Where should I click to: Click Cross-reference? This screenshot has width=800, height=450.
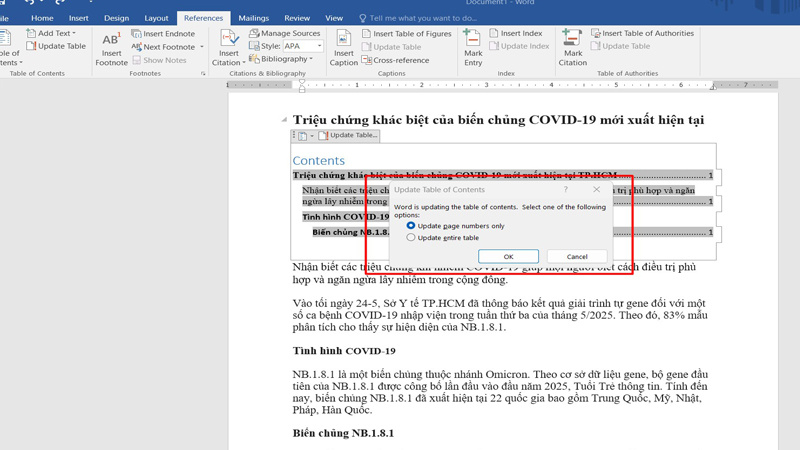pyautogui.click(x=395, y=60)
